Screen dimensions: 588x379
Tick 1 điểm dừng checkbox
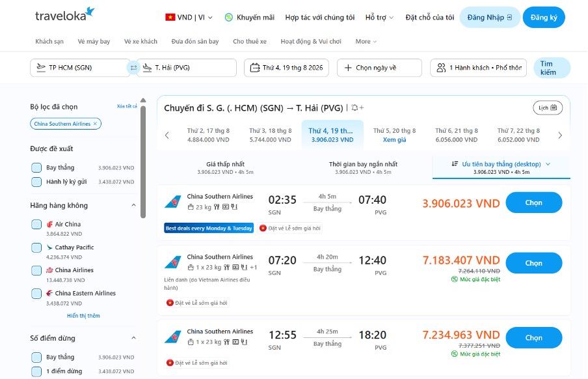(36, 371)
